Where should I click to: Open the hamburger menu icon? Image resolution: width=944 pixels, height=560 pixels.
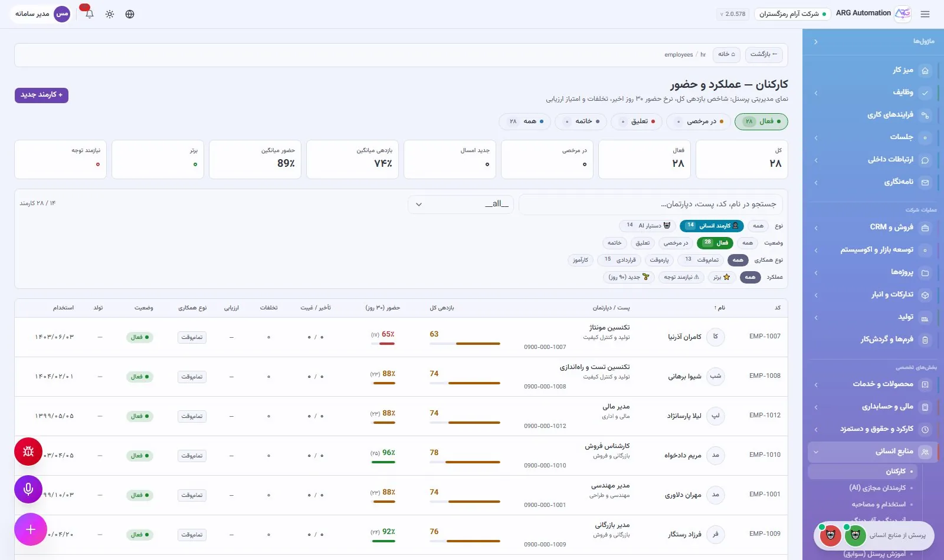925,14
